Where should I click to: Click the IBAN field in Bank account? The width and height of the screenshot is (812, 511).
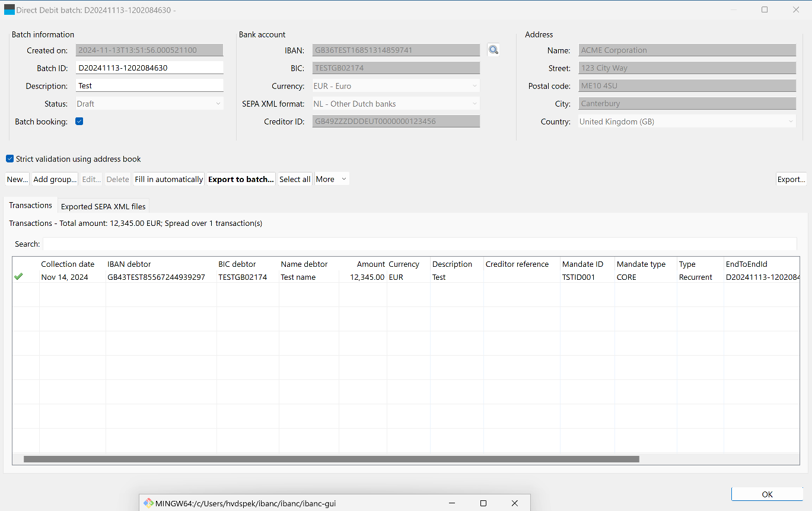pyautogui.click(x=396, y=50)
